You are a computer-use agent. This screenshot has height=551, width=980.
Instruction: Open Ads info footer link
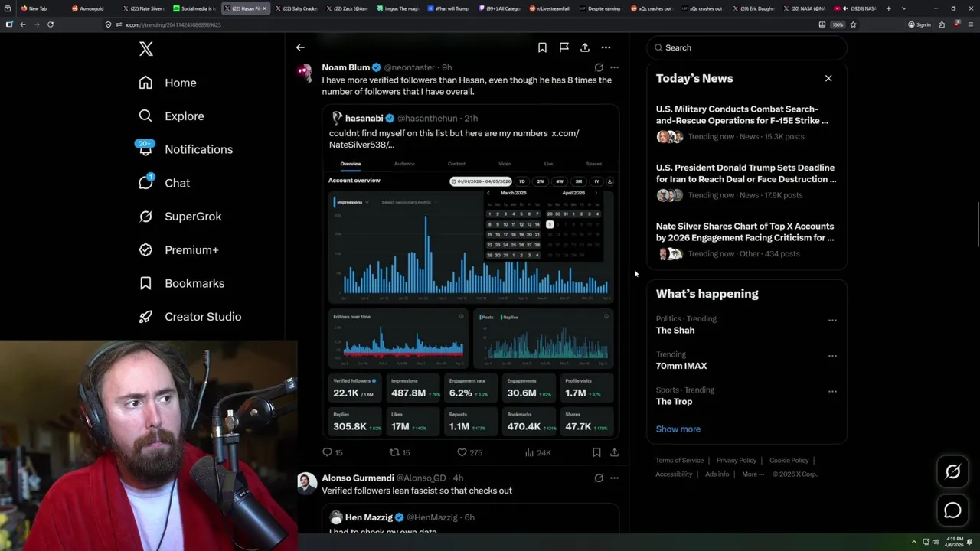717,474
